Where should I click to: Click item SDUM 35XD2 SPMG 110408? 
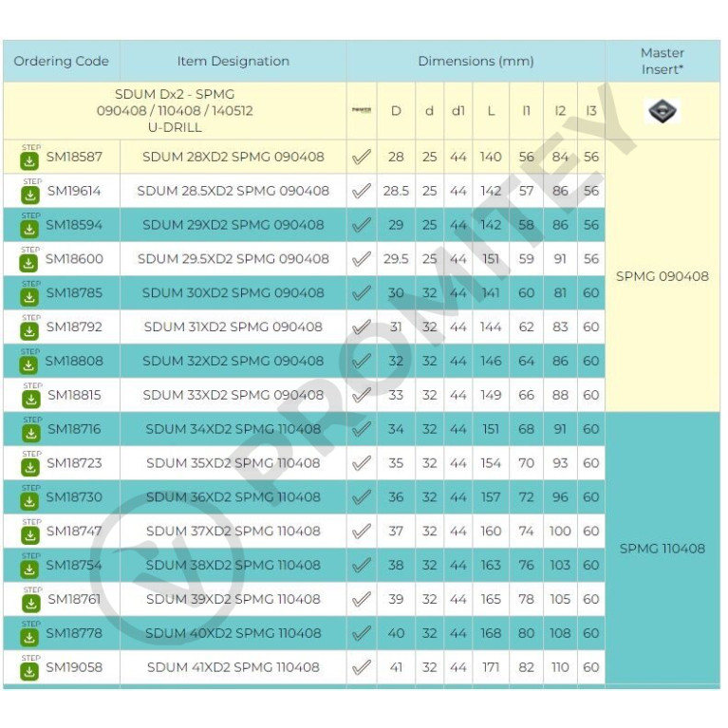pos(233,463)
